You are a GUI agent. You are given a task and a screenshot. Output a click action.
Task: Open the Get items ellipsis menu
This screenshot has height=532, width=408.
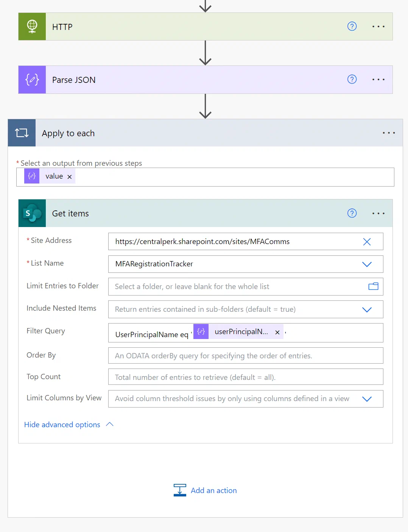click(378, 213)
